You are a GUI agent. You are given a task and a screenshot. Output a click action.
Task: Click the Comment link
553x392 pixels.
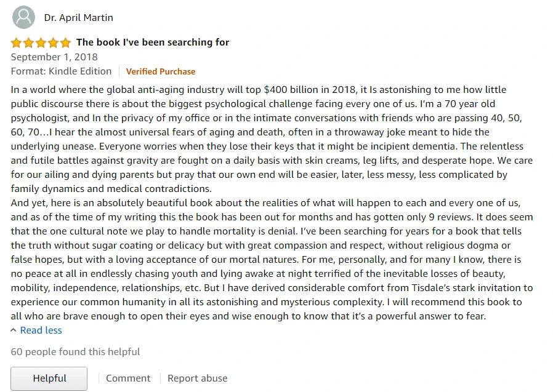coord(128,378)
